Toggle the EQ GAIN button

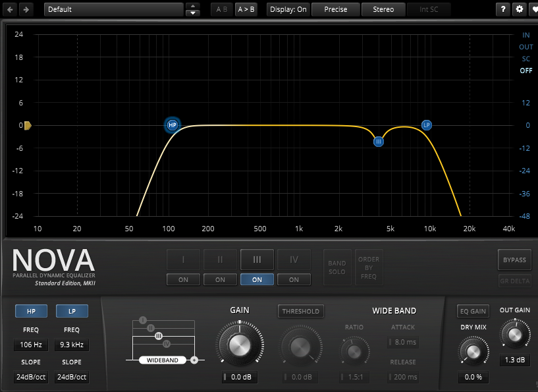(x=473, y=312)
